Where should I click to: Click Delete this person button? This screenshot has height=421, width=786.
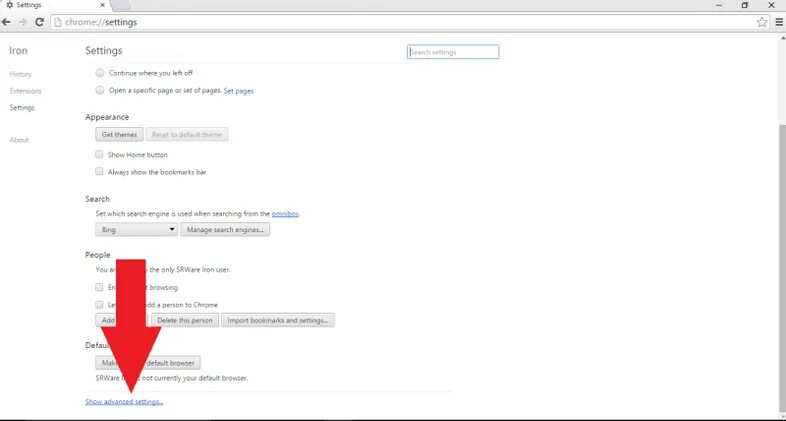(x=185, y=320)
